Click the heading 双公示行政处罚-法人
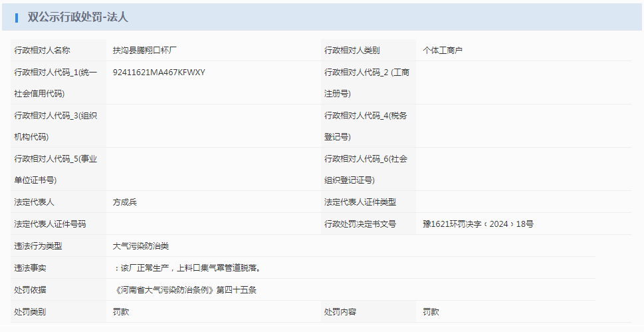 click(x=78, y=17)
